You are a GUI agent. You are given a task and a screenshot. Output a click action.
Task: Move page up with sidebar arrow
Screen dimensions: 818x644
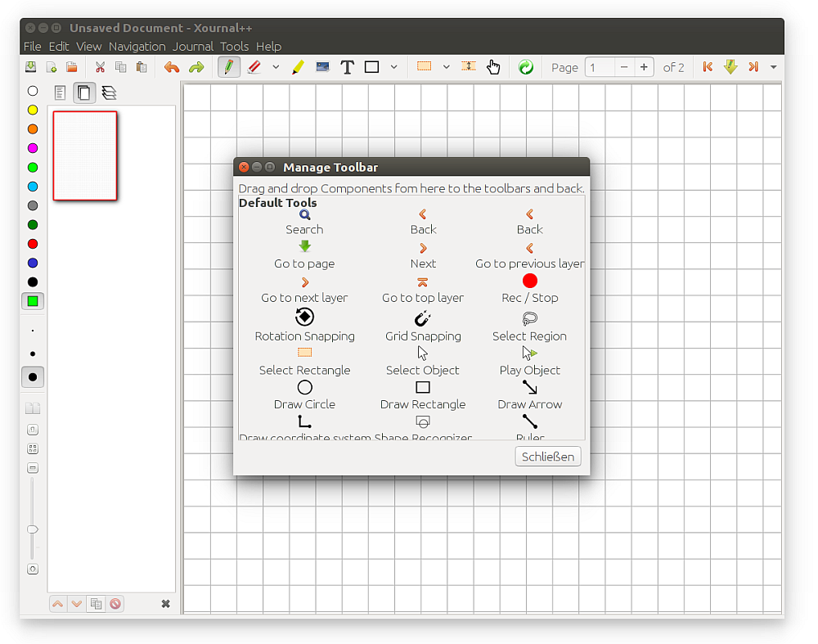tap(58, 604)
